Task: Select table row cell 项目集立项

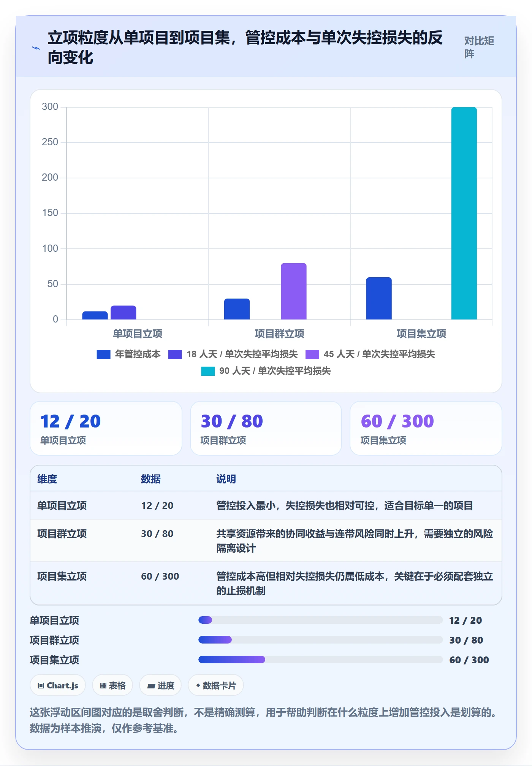Action: pyautogui.click(x=62, y=577)
